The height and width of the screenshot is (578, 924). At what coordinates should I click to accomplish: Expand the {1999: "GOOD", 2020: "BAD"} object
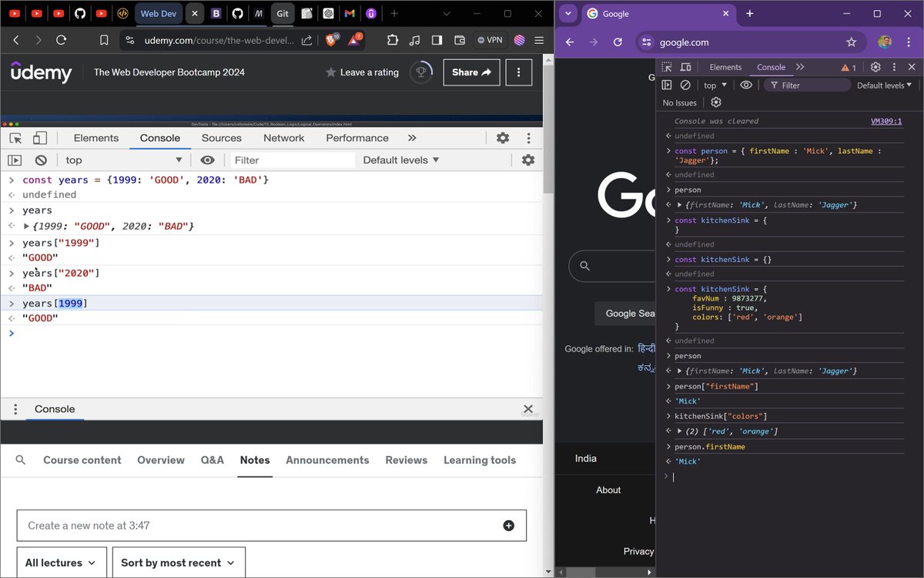[27, 227]
